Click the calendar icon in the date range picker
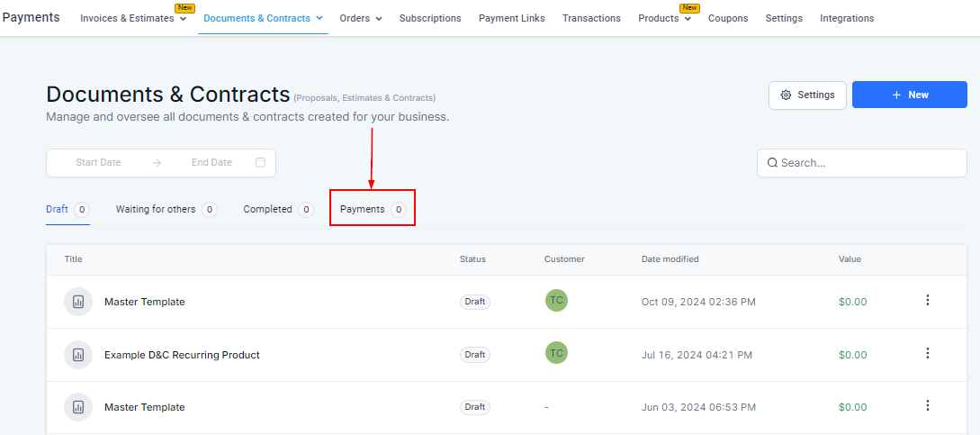 (260, 163)
